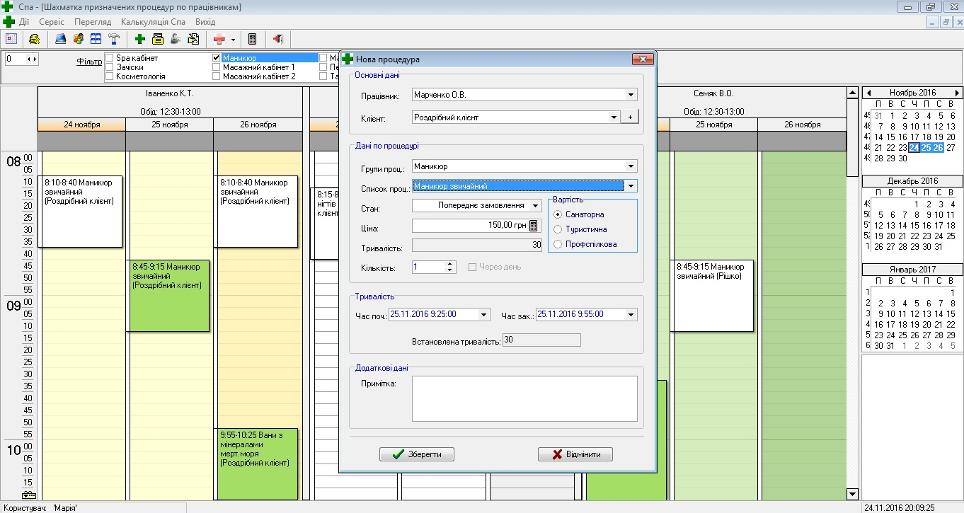Click the briefcase icon below the time scale
964x513 pixels.
28,495
